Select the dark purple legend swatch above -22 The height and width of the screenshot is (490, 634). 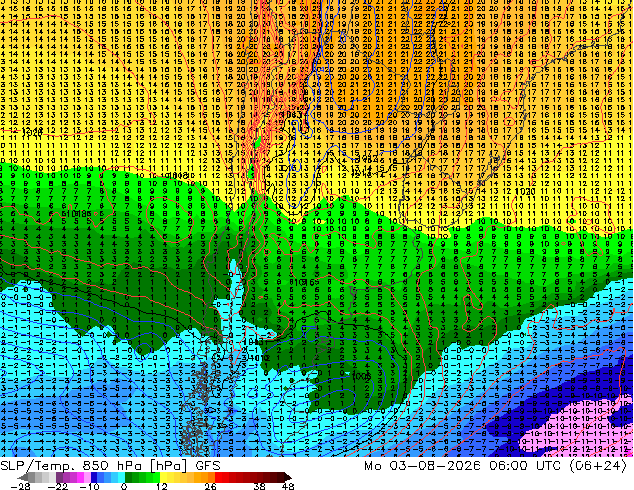59,477
